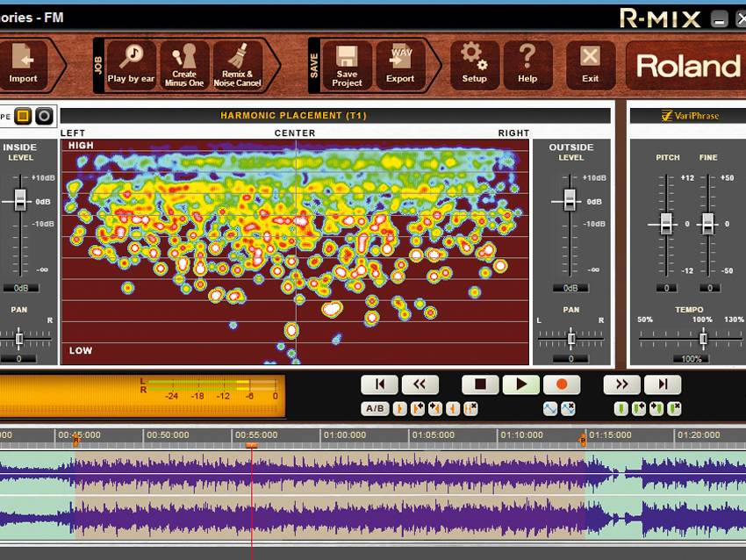
Task: Add blue automation envelope point
Action: pyautogui.click(x=550, y=409)
